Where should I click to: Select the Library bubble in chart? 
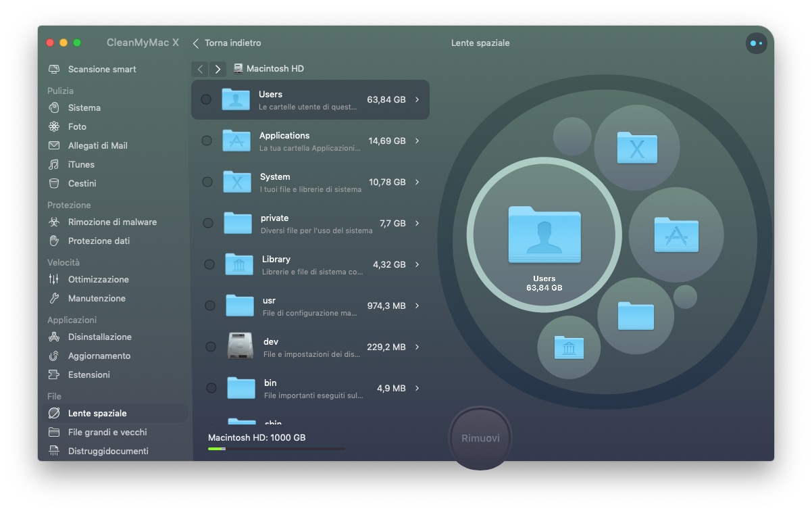[568, 347]
